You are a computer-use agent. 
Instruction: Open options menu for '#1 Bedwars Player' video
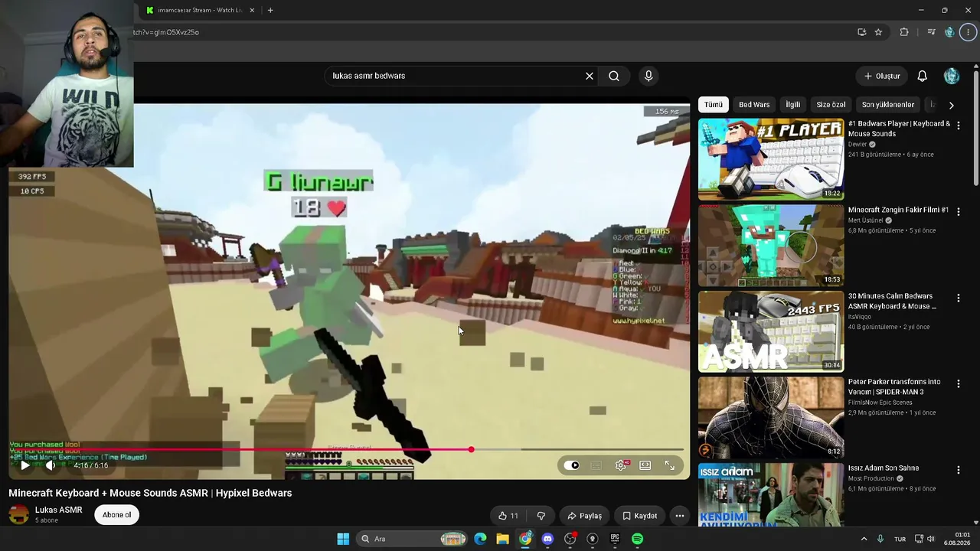[958, 126]
